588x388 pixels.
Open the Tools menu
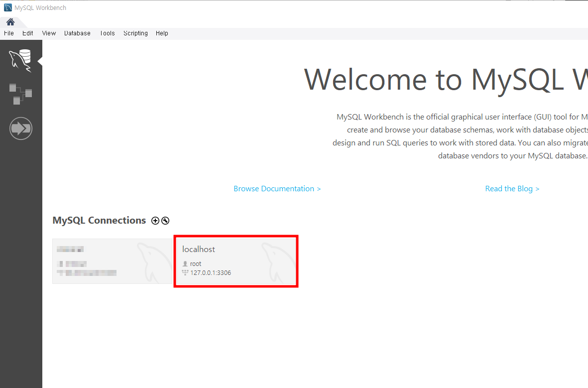[x=107, y=33]
